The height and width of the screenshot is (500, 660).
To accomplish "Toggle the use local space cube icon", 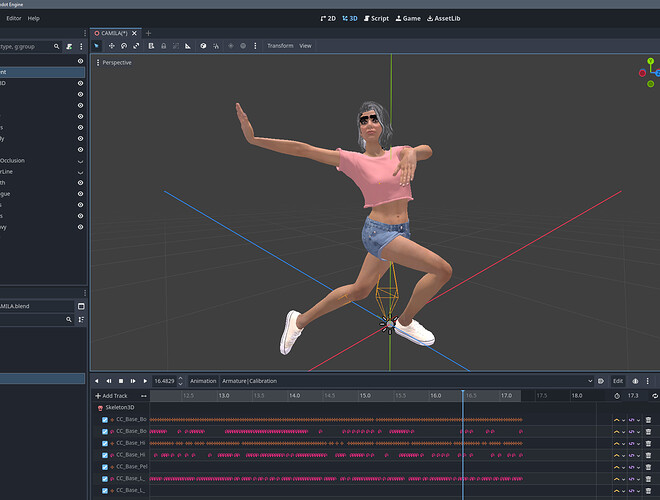I will point(203,46).
